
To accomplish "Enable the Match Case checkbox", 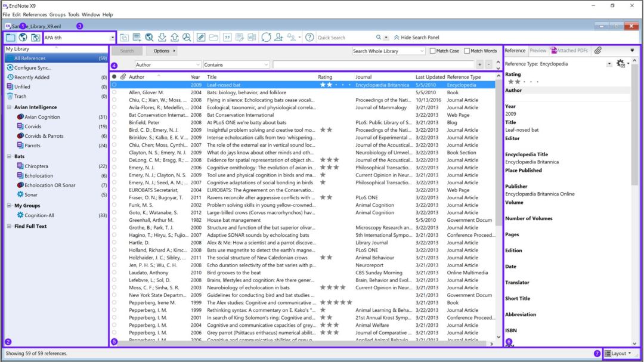I will point(432,51).
